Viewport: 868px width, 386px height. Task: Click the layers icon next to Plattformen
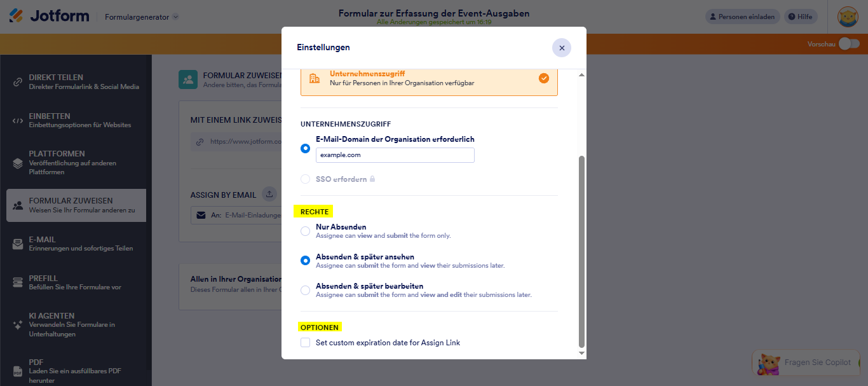[18, 163]
